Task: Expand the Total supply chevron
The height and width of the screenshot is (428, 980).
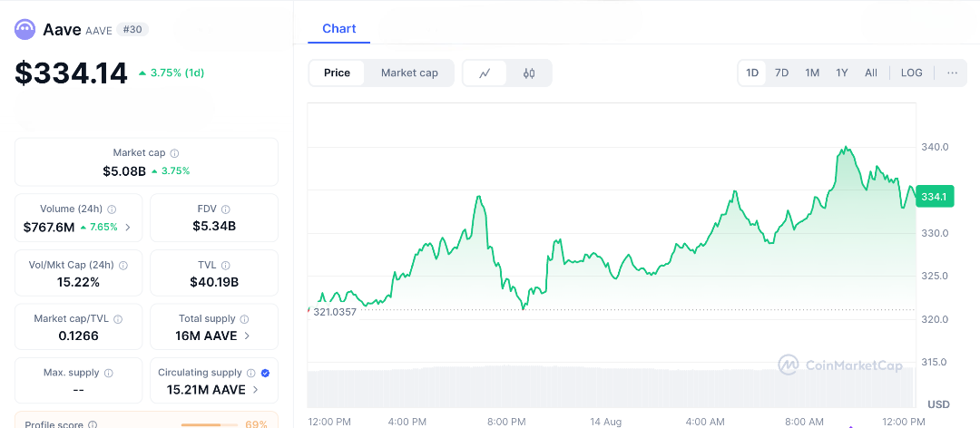Action: (247, 336)
